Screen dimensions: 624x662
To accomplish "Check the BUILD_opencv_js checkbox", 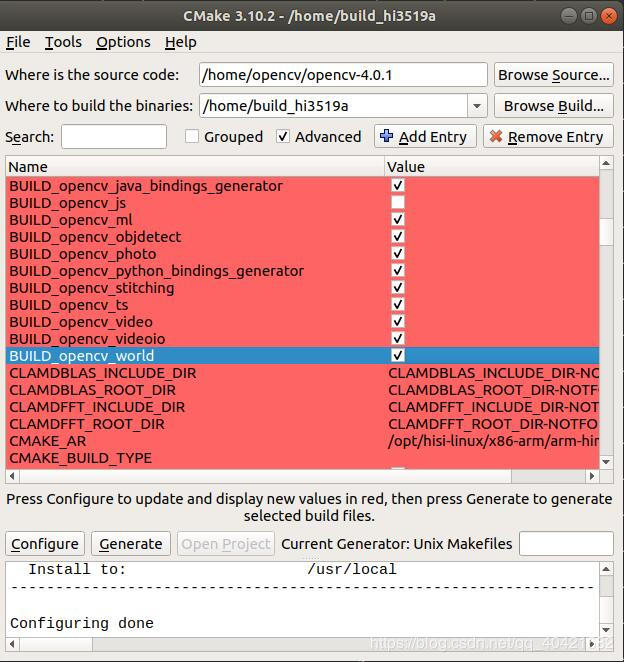I will tap(398, 202).
